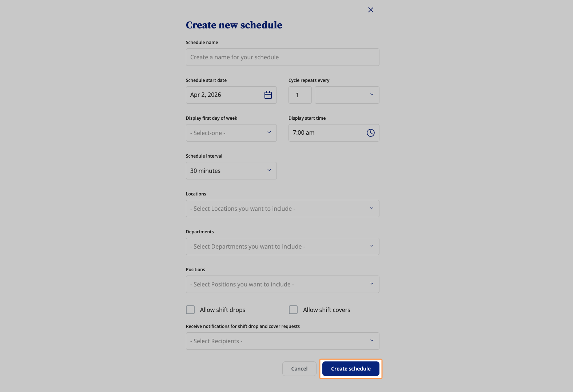This screenshot has height=392, width=573.
Task: Change the Schedule interval dropdown
Action: [231, 171]
